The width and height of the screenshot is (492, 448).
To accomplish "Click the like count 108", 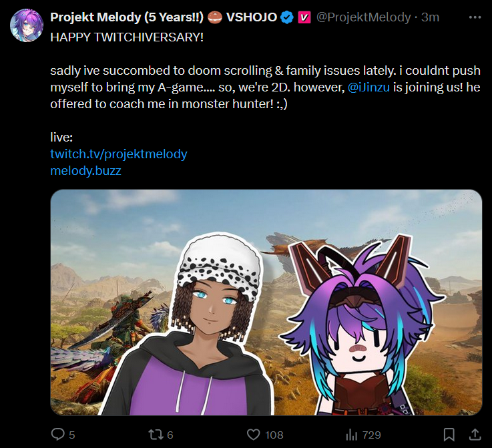I will [x=274, y=435].
